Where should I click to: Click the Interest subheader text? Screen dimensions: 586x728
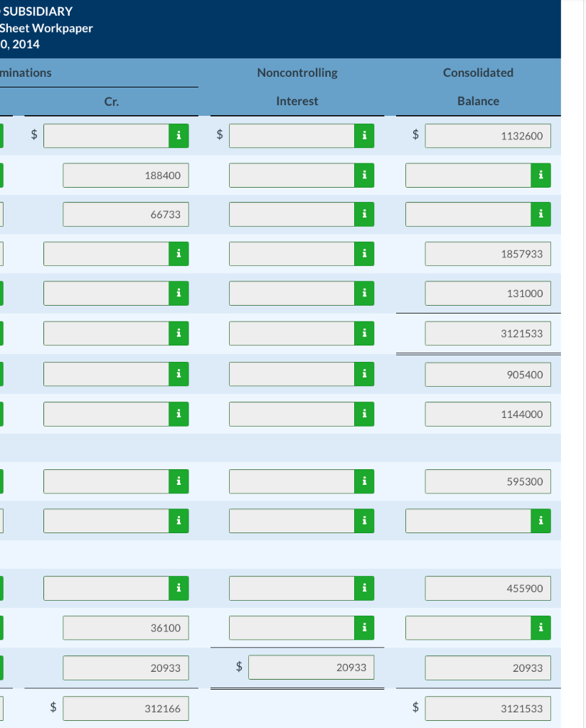click(297, 101)
